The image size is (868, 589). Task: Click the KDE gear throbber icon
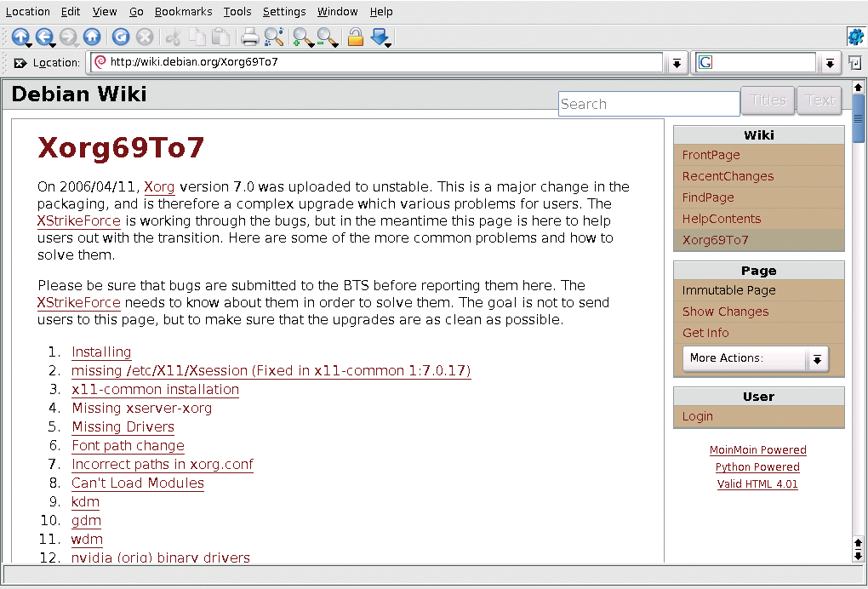pos(855,37)
